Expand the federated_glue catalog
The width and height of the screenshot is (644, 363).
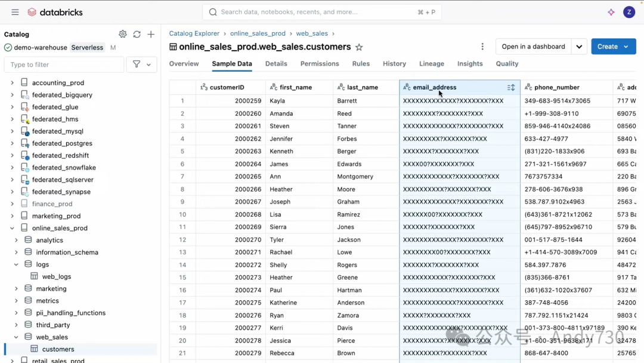tap(13, 107)
